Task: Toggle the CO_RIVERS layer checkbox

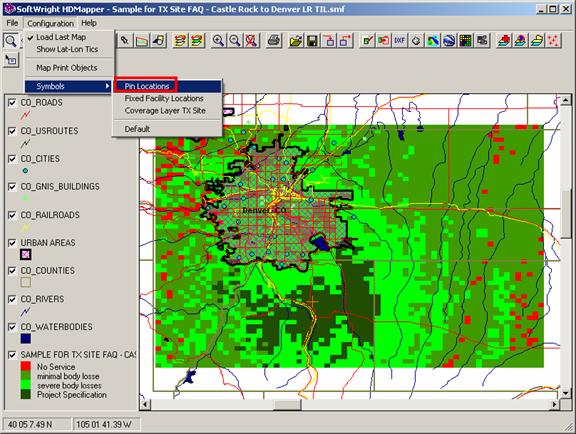Action: (x=12, y=299)
